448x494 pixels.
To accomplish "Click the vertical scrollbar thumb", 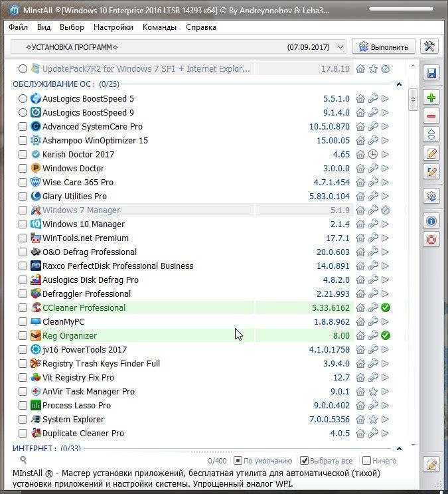I will tap(413, 100).
